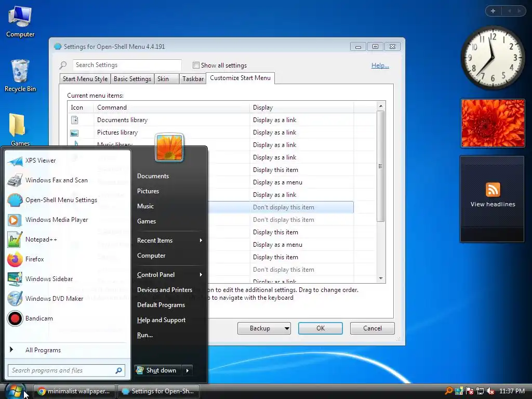532x399 pixels.
Task: Click the Shut down button
Action: 158,370
